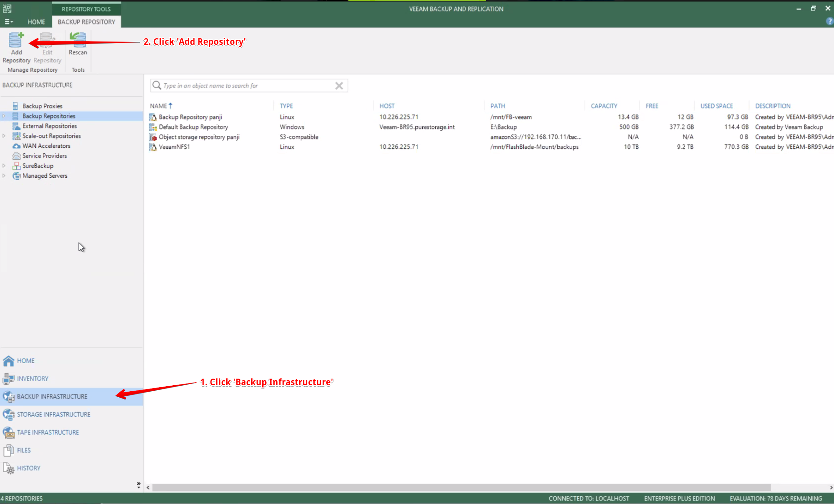Sort by the Description column header

point(773,106)
